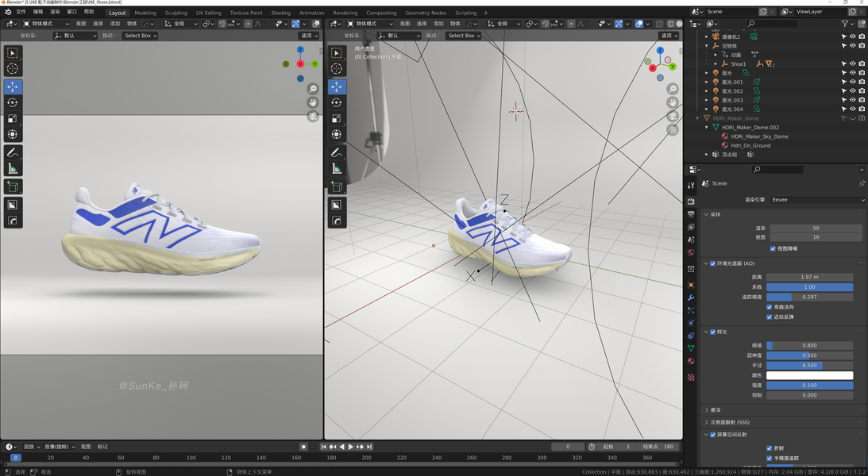Click the zoom magnifier in left viewport

point(313,89)
